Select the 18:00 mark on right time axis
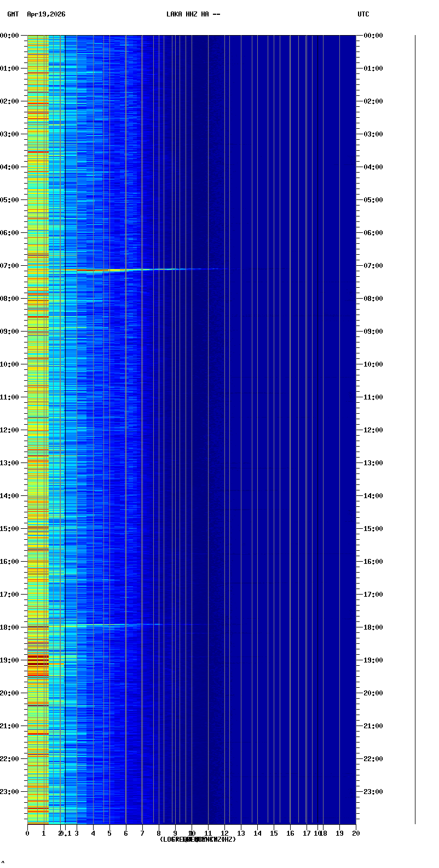The image size is (439, 868). pos(373,627)
